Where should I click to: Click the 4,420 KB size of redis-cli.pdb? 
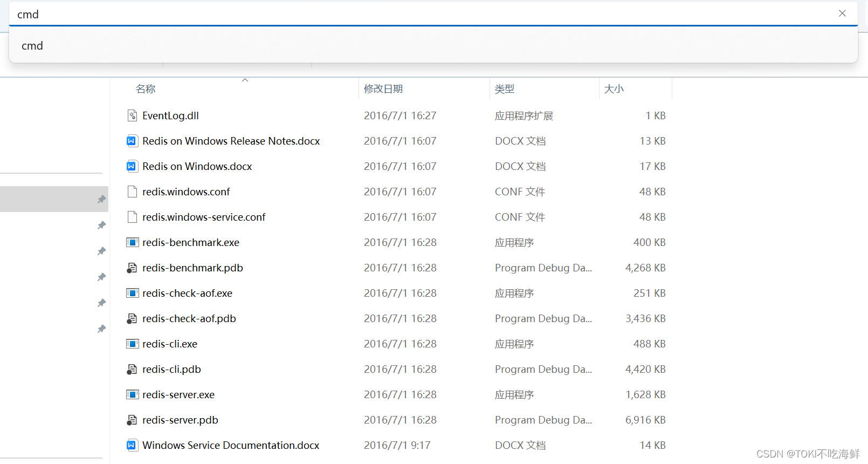tap(645, 369)
